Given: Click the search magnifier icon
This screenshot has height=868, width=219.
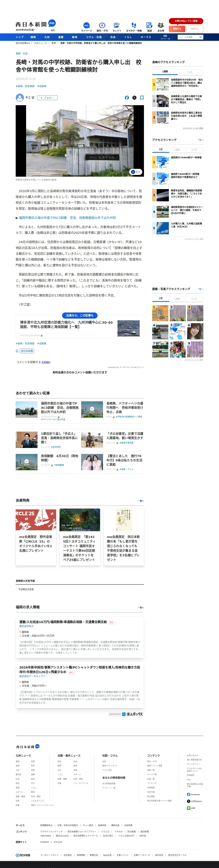Looking at the screenshot, I should click(200, 37).
